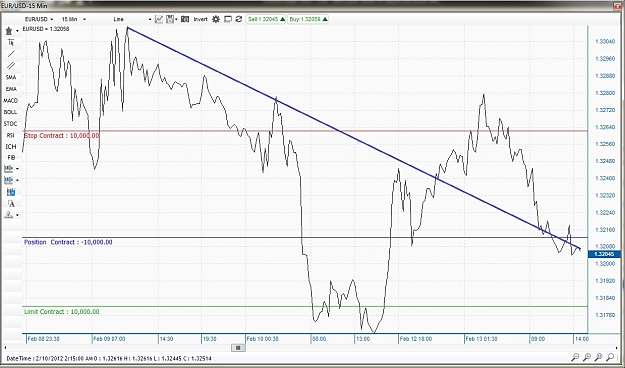Viewport: 625px width, 368px height.
Task: Click the highlighted blue chart icon in sidebar
Action: (11, 192)
